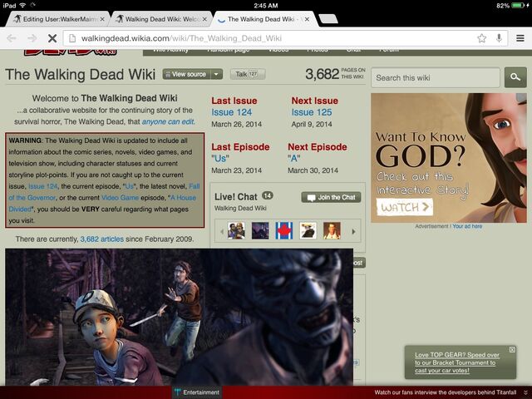Click the Walking Dead Wiki logo

(70, 52)
